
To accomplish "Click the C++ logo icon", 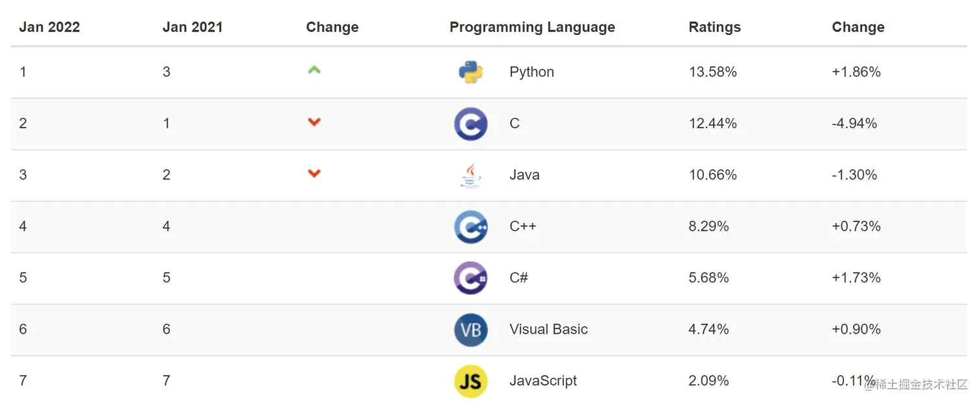I will pyautogui.click(x=471, y=227).
